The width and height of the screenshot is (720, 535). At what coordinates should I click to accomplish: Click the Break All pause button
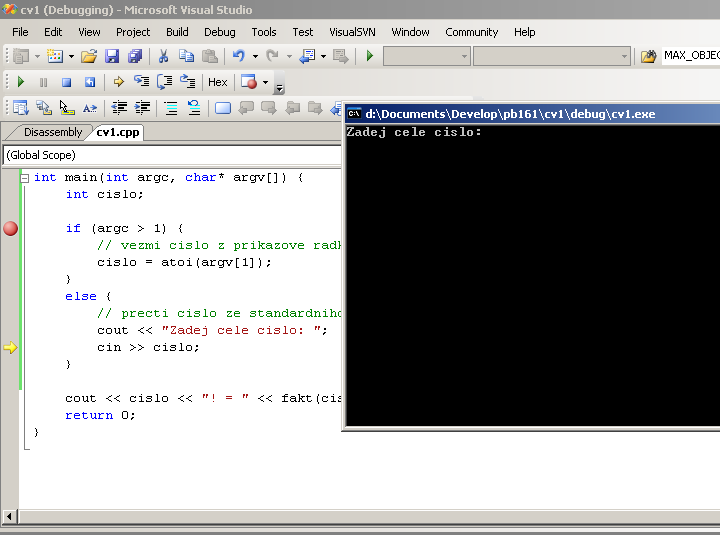(x=44, y=82)
